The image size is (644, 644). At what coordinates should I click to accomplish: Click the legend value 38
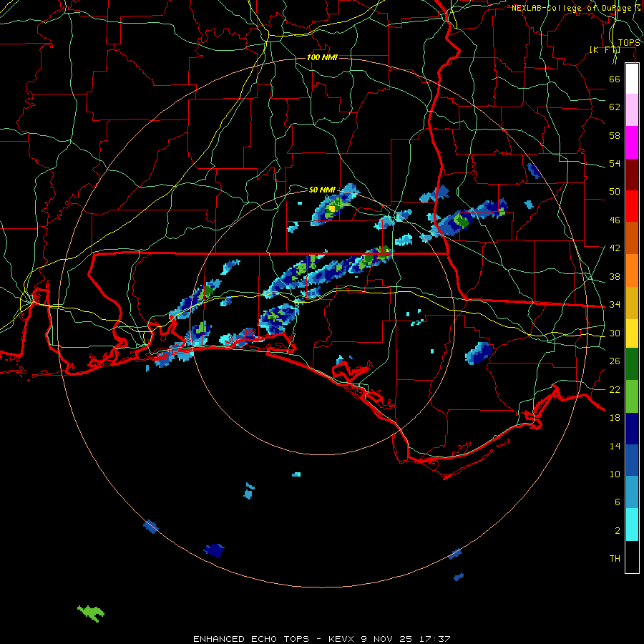tap(615, 276)
